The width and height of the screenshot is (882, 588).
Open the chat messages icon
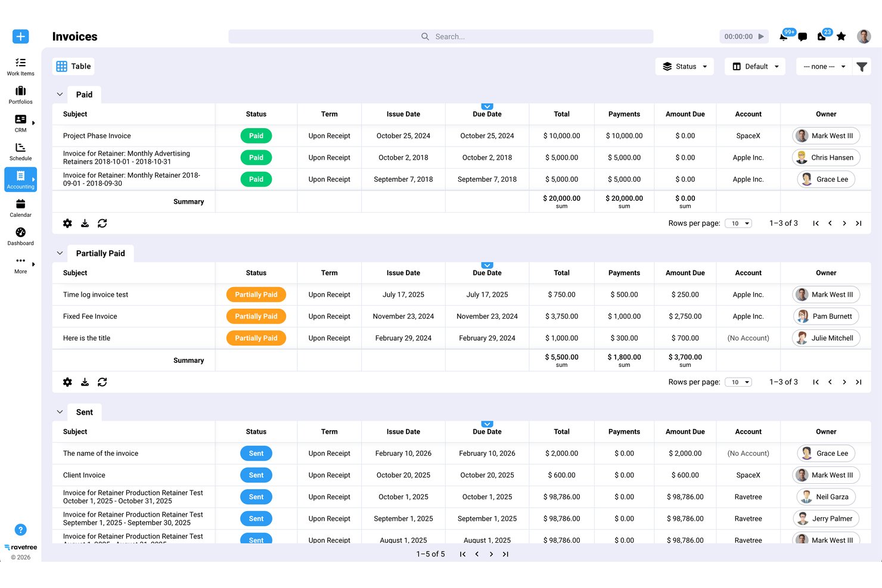click(x=803, y=36)
